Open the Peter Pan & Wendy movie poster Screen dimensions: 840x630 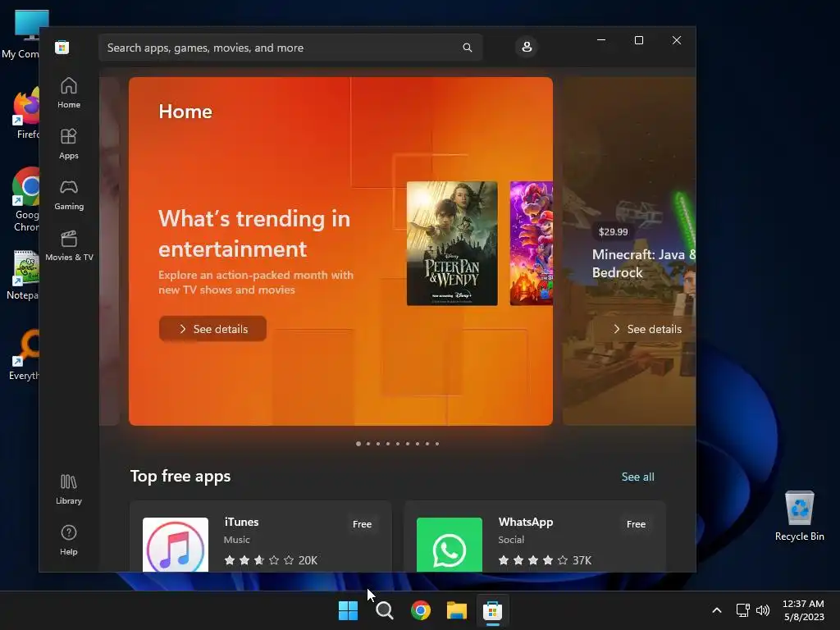coord(452,243)
